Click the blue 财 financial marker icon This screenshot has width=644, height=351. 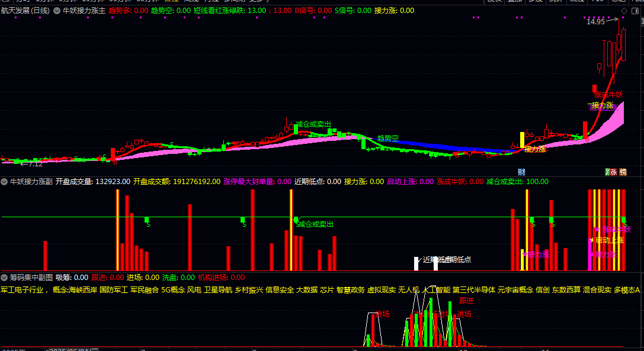[x=521, y=172]
